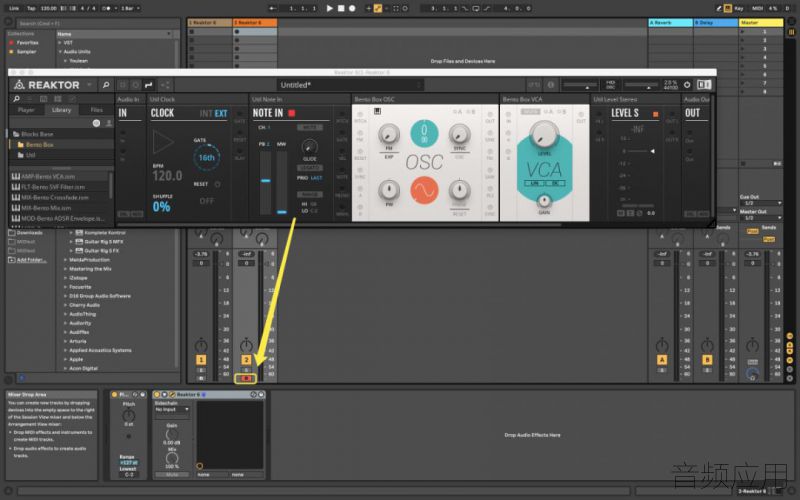Image resolution: width=800 pixels, height=500 pixels.
Task: Adjust the pitch bend PB slider
Action: (x=265, y=181)
